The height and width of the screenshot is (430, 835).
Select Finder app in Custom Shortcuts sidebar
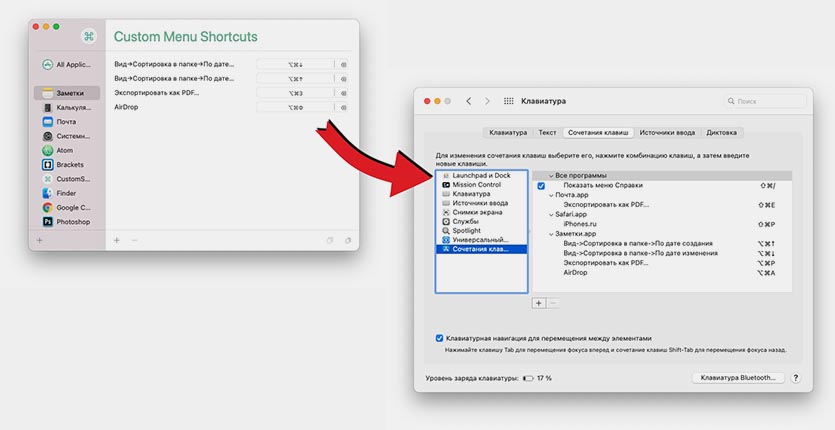tap(59, 193)
